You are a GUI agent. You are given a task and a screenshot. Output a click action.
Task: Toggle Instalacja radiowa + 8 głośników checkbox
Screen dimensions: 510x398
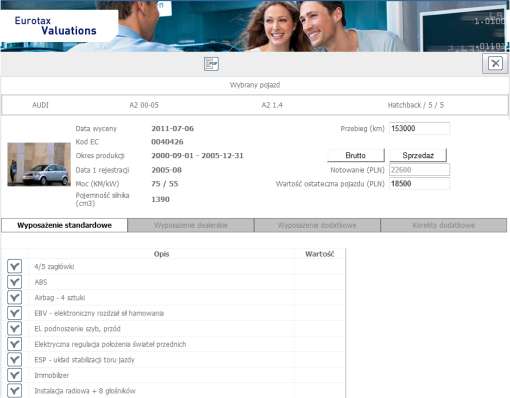click(x=14, y=390)
